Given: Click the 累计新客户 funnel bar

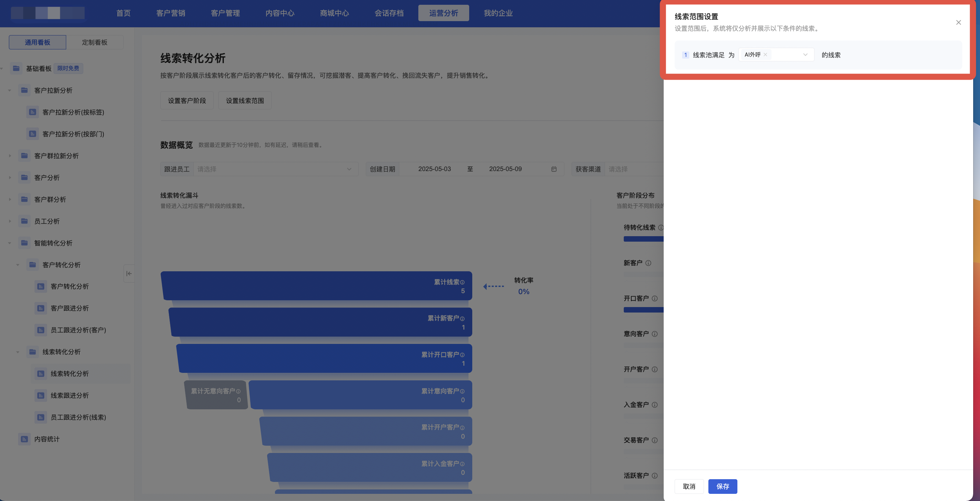Looking at the screenshot, I should click(320, 322).
